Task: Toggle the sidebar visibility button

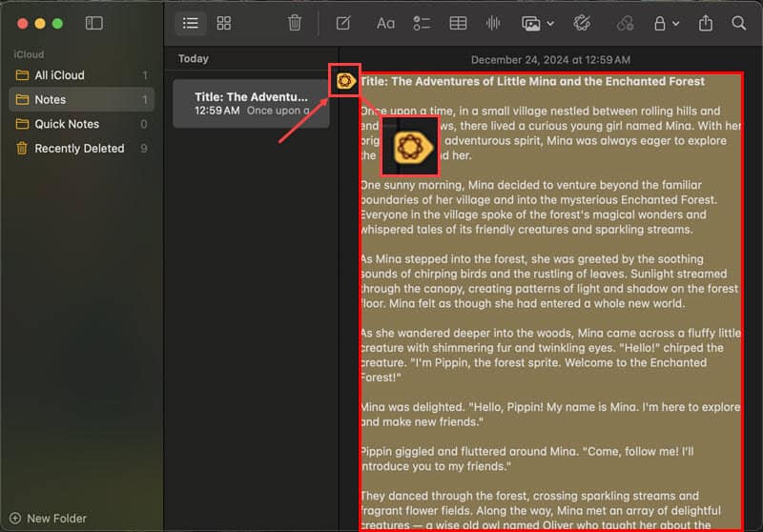Action: click(x=93, y=23)
